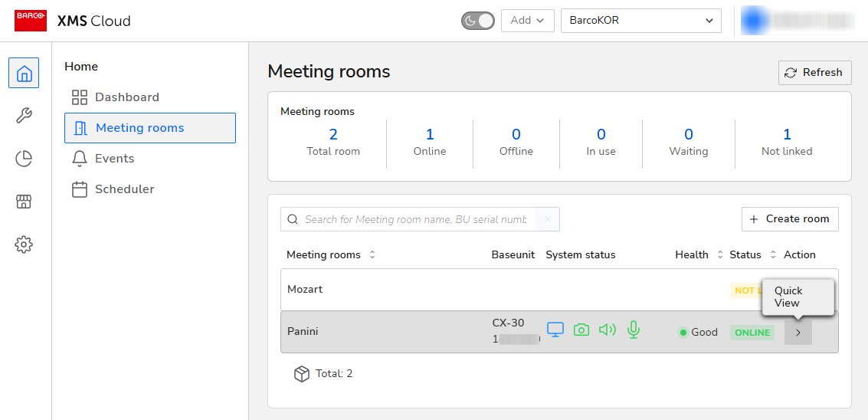The image size is (868, 420).
Task: Sort by Meeting rooms column
Action: click(x=372, y=254)
